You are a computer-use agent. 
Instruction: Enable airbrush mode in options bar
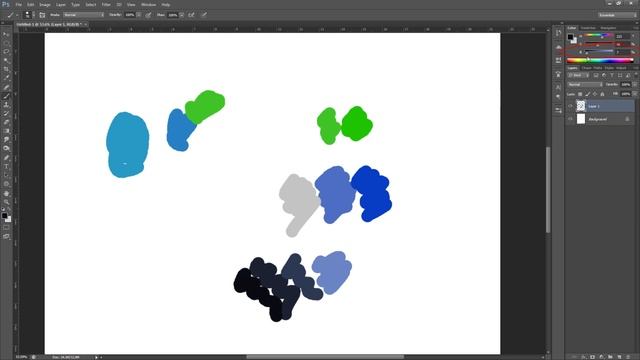click(x=191, y=15)
